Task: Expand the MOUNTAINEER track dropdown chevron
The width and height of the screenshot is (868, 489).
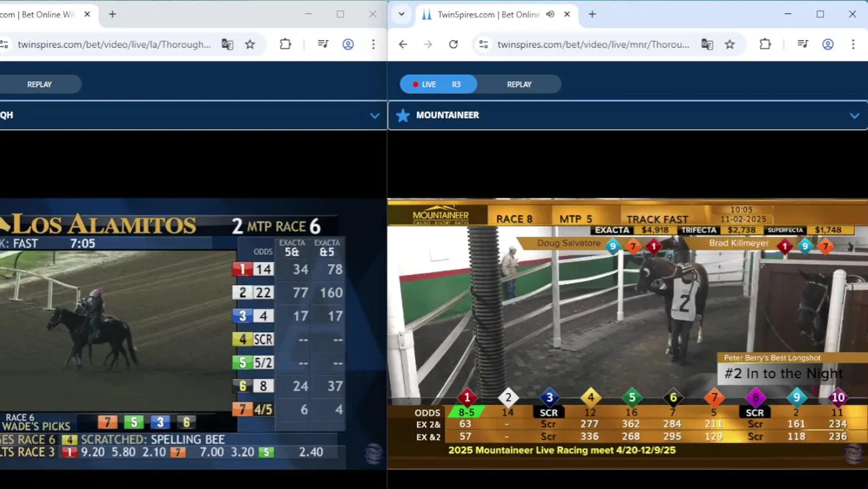Action: tap(854, 115)
